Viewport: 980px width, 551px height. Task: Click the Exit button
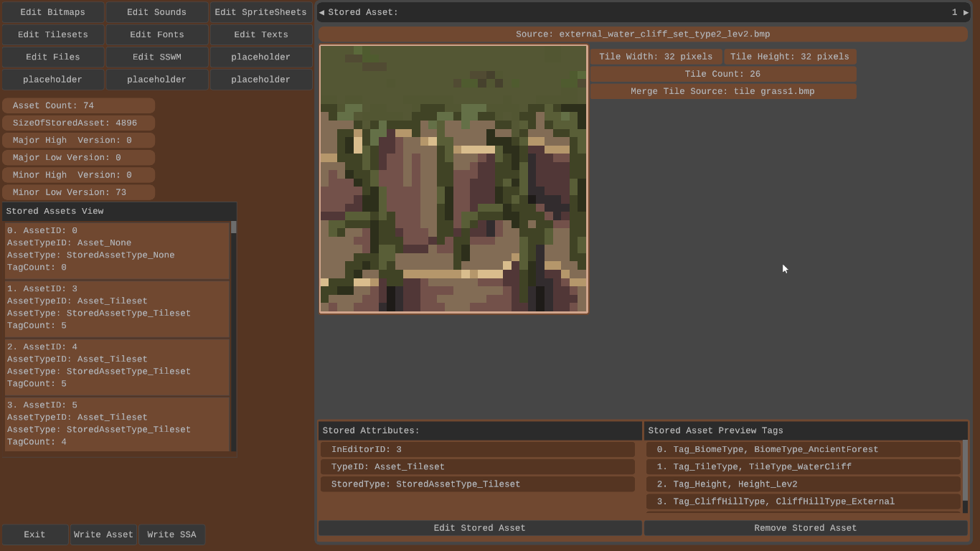point(34,534)
